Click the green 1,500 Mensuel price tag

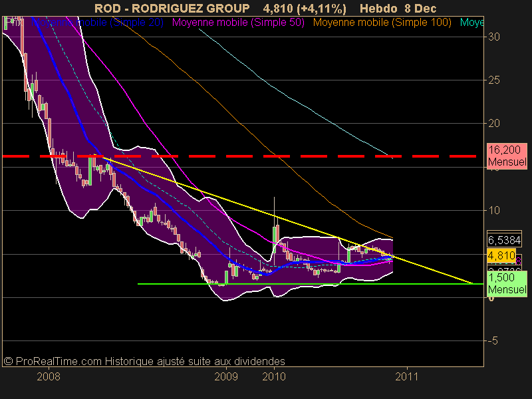pyautogui.click(x=507, y=283)
